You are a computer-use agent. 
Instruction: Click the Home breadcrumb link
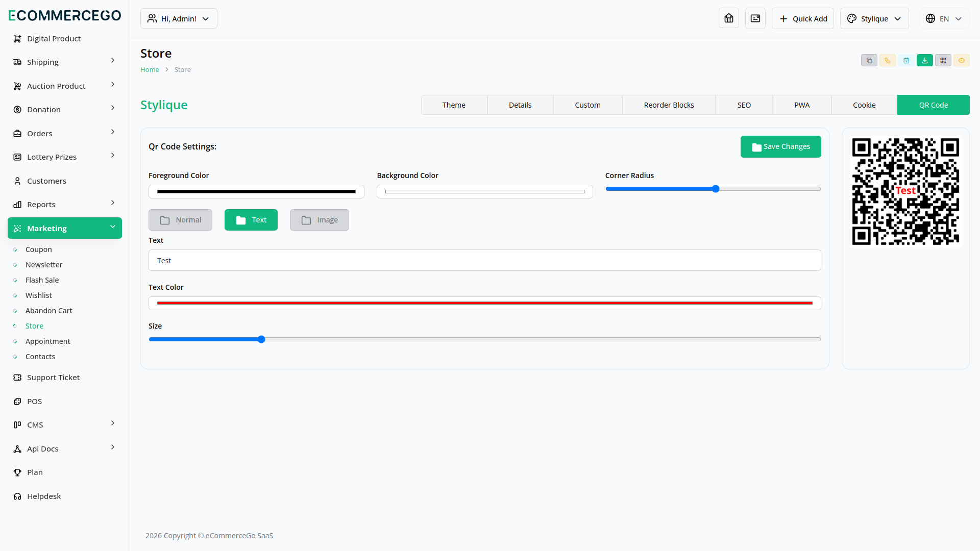150,70
